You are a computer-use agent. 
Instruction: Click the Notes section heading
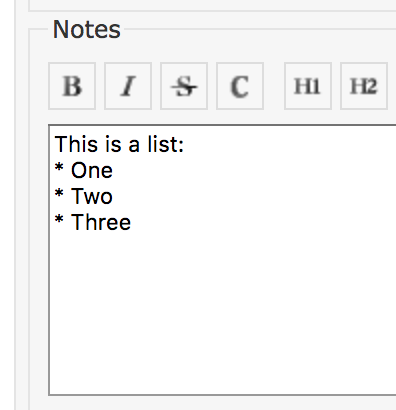coord(87,29)
